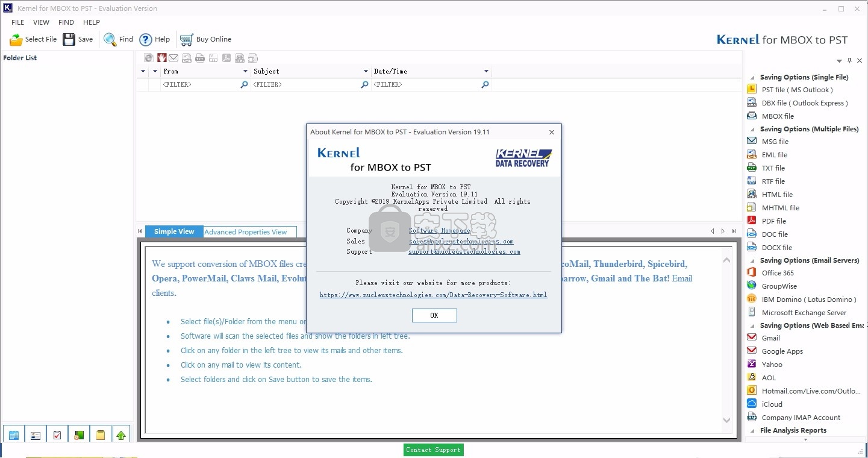Open the Journal green book icon

[x=79, y=435]
